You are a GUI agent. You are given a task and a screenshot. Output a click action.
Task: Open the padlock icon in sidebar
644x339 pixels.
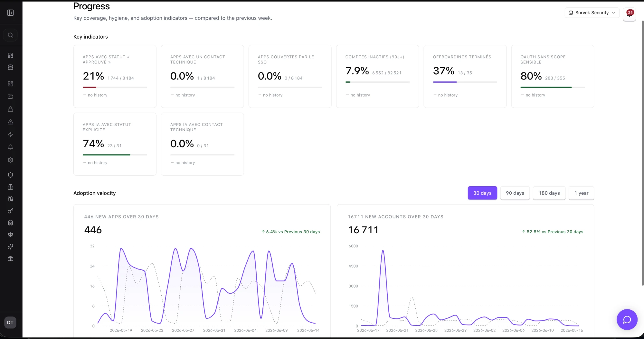[10, 109]
